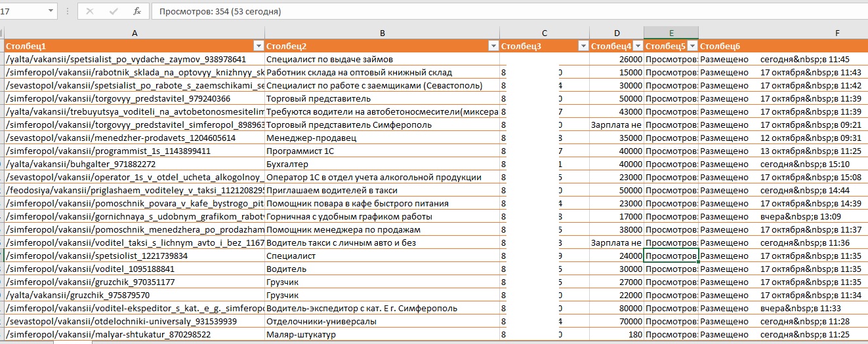
Task: Select cell 'Специалист по выдаче займов'
Action: click(382, 59)
